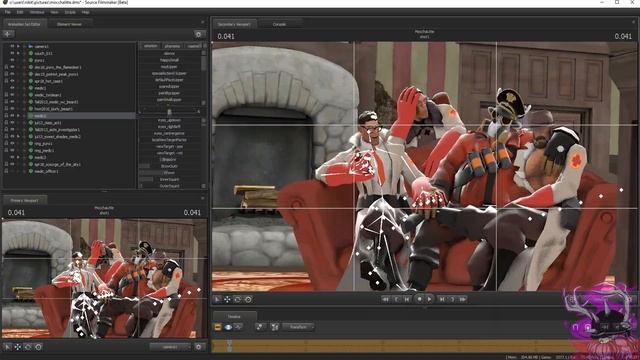Click green model icon beside medic_officer1

click(x=31, y=171)
